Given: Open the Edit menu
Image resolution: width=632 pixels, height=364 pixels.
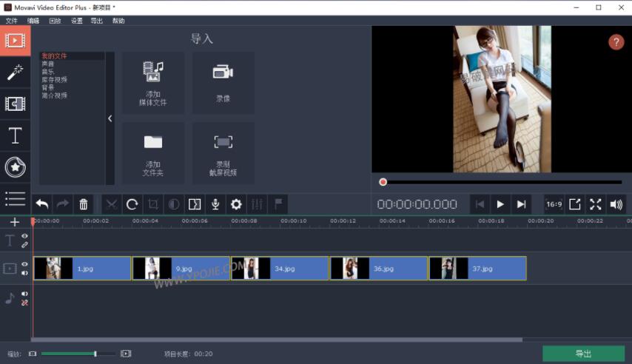Looking at the screenshot, I should pos(33,21).
